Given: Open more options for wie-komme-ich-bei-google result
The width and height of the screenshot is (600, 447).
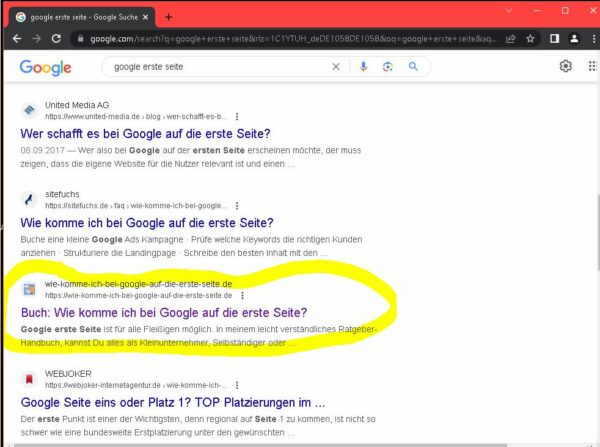Looking at the screenshot, I should (x=243, y=295).
